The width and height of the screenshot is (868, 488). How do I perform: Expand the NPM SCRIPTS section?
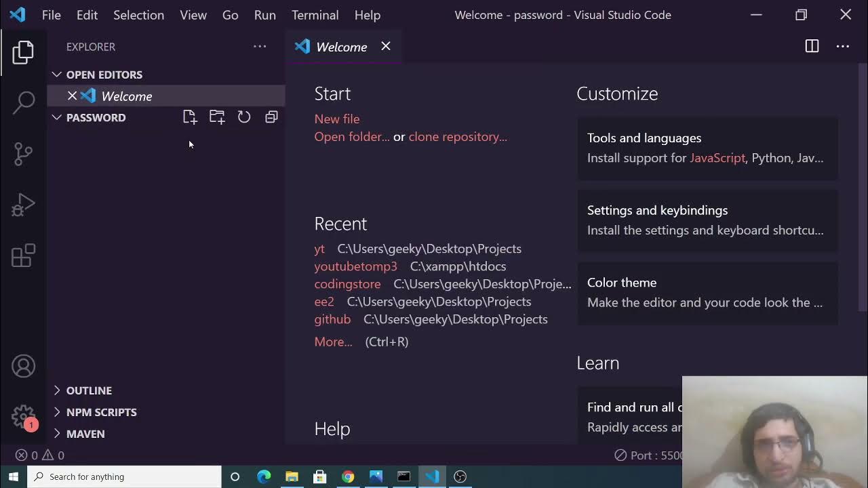tap(166, 412)
